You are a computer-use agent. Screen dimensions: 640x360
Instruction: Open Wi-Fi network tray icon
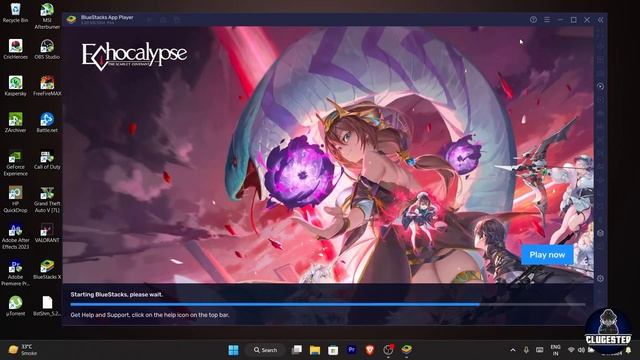(x=571, y=350)
